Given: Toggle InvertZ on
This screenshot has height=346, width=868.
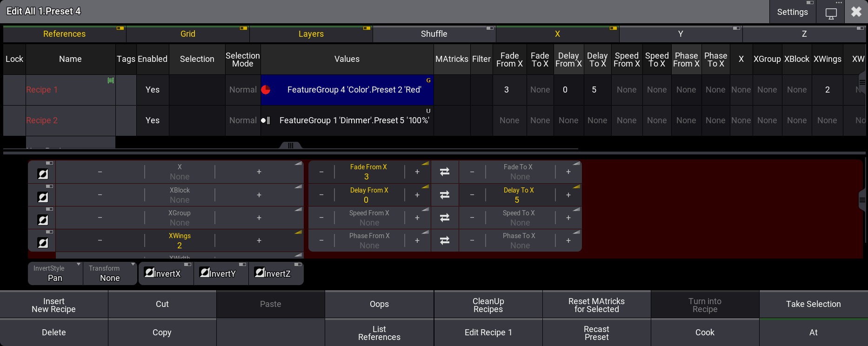Looking at the screenshot, I should (276, 273).
